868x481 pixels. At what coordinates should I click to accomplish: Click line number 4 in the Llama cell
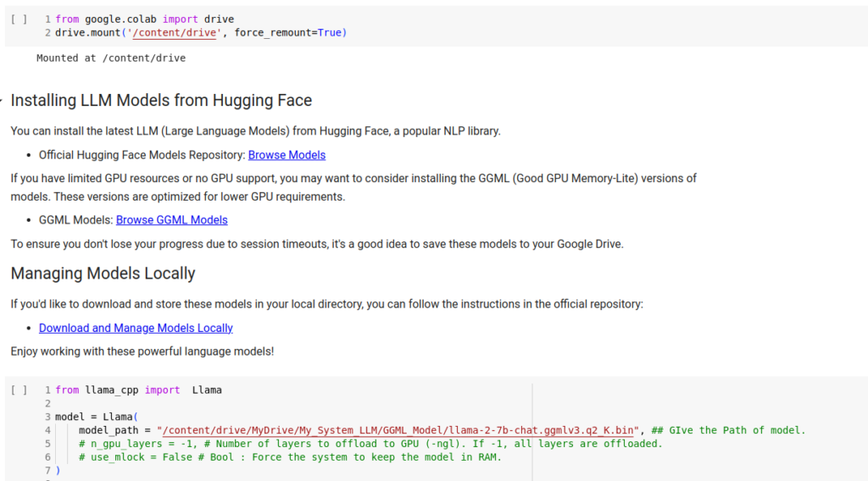click(47, 430)
